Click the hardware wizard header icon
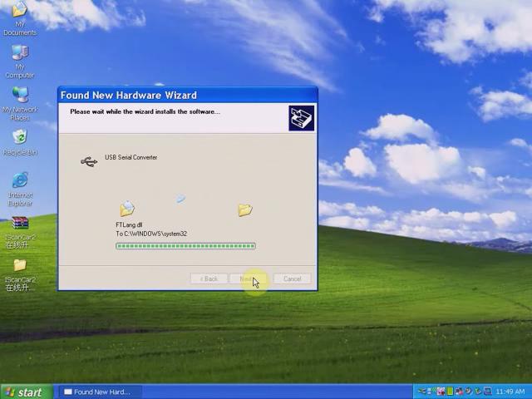The width and height of the screenshot is (532, 399). pyautogui.click(x=301, y=118)
